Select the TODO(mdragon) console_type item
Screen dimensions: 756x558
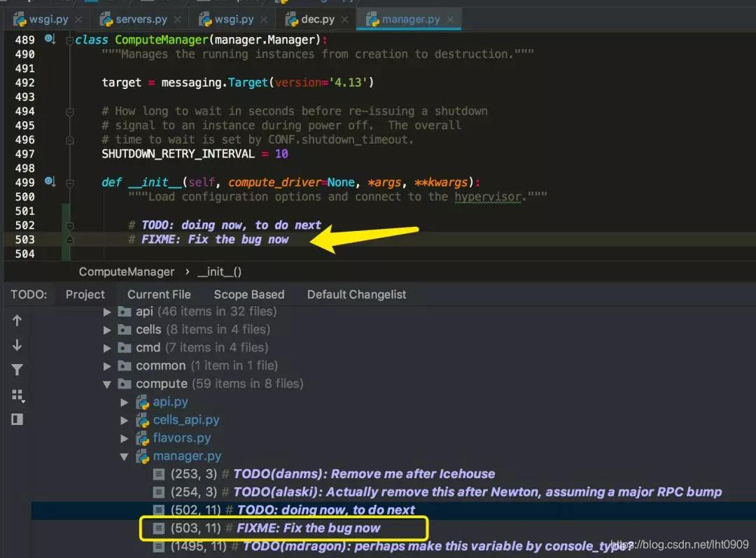pos(393,546)
